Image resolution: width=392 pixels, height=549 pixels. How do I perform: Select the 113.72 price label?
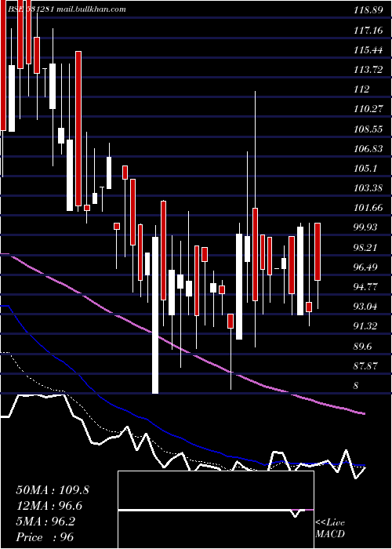pos(368,70)
